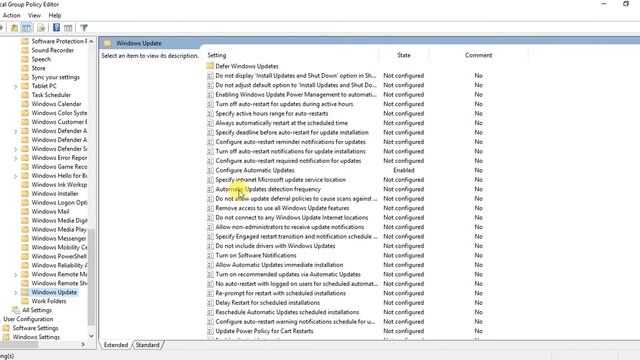Click the tree pane vertical scrollbar thumb

91,278
